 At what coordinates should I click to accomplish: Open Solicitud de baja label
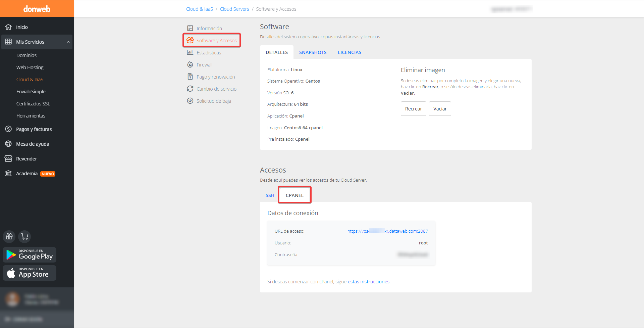pyautogui.click(x=214, y=101)
